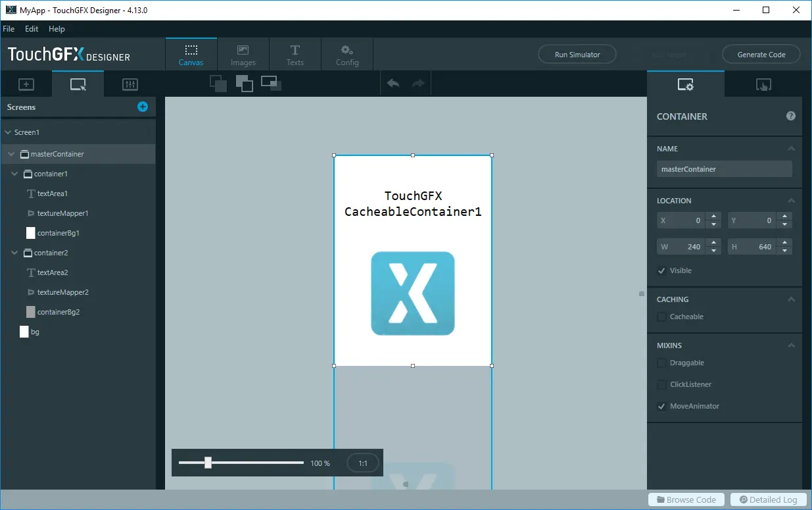Enable the Draggable mixin
The width and height of the screenshot is (812, 510).
click(x=661, y=363)
